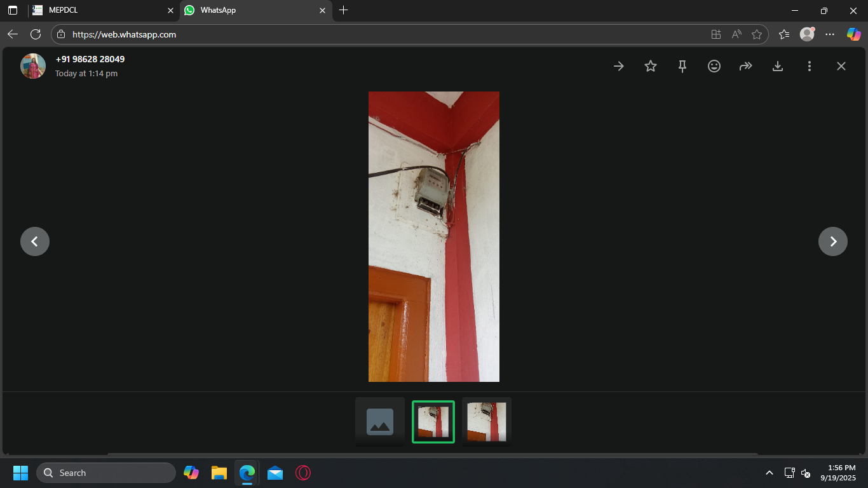The image size is (868, 488).
Task: Open Copilot in the Edge toolbar
Action: (853, 34)
